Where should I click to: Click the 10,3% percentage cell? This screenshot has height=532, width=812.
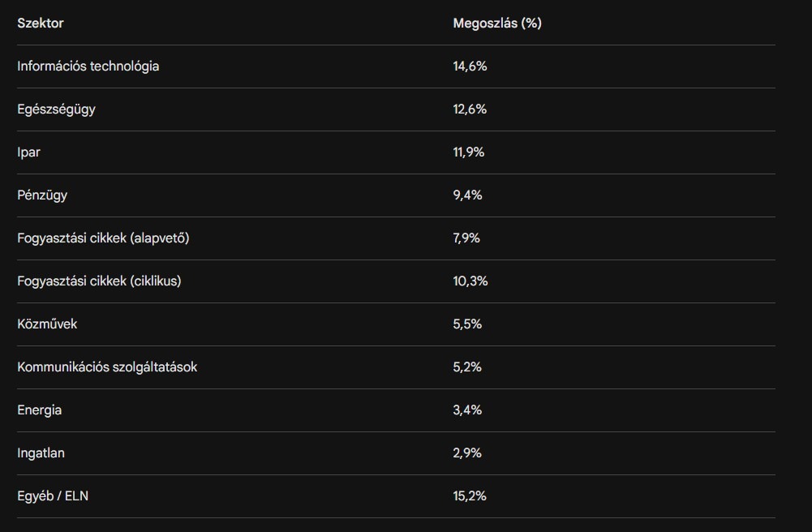click(470, 281)
